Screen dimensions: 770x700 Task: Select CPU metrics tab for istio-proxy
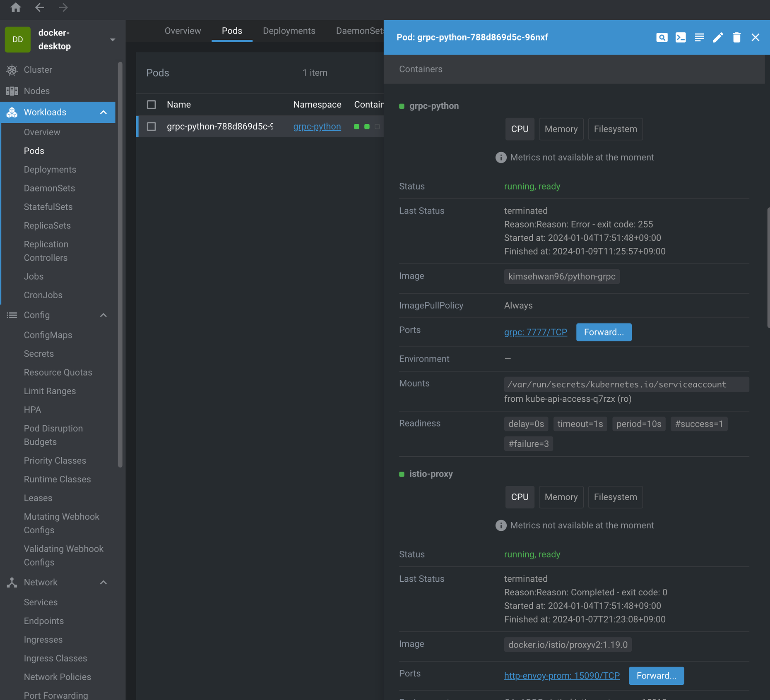520,497
